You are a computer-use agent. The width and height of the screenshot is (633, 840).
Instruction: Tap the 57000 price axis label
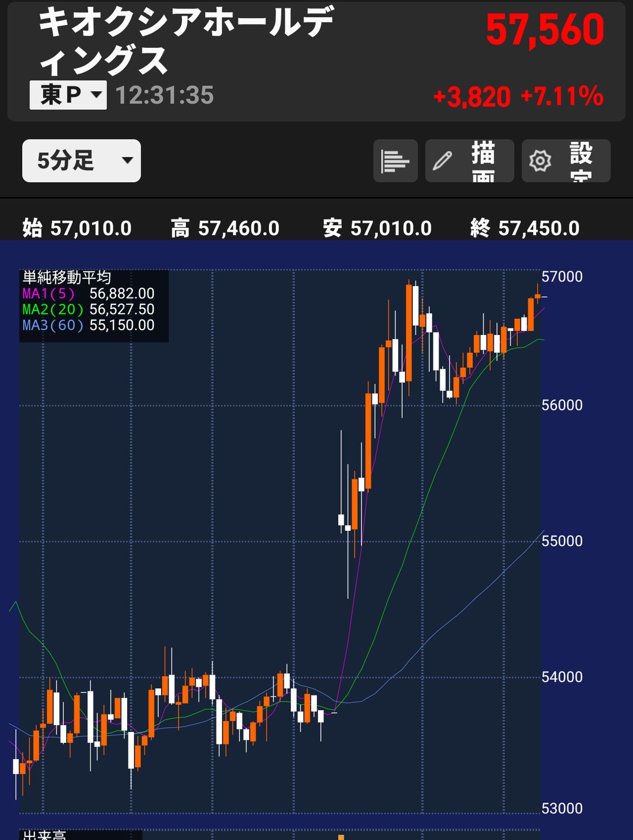pyautogui.click(x=562, y=277)
